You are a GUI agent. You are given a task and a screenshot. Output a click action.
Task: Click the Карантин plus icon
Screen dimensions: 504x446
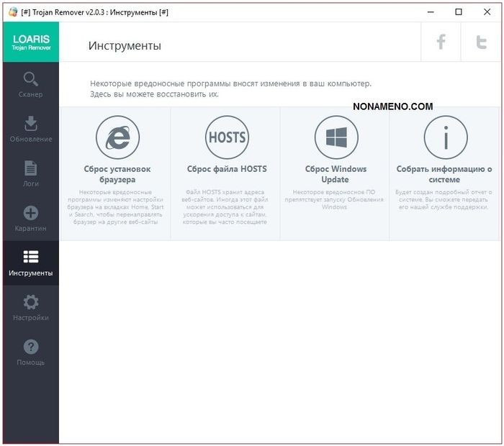pos(30,213)
